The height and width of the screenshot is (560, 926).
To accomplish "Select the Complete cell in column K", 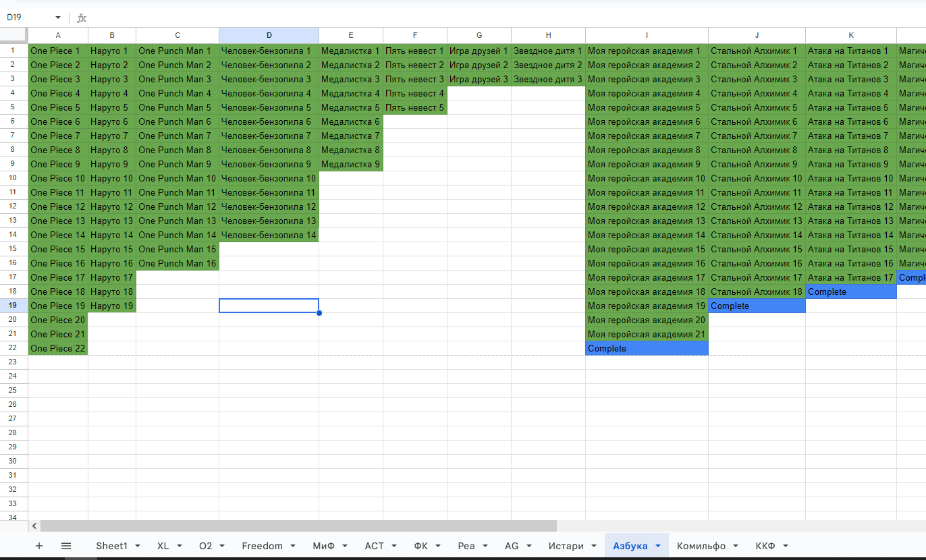I will click(x=851, y=291).
